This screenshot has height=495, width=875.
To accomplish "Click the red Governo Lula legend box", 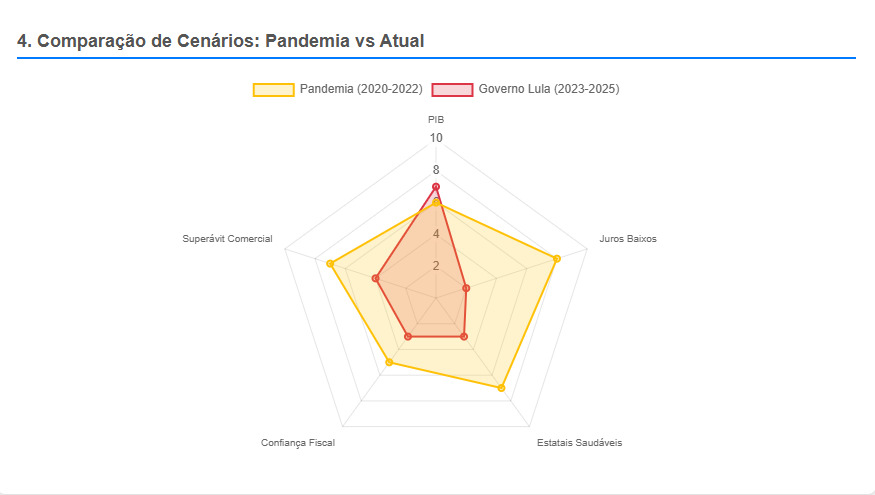I will coord(452,89).
